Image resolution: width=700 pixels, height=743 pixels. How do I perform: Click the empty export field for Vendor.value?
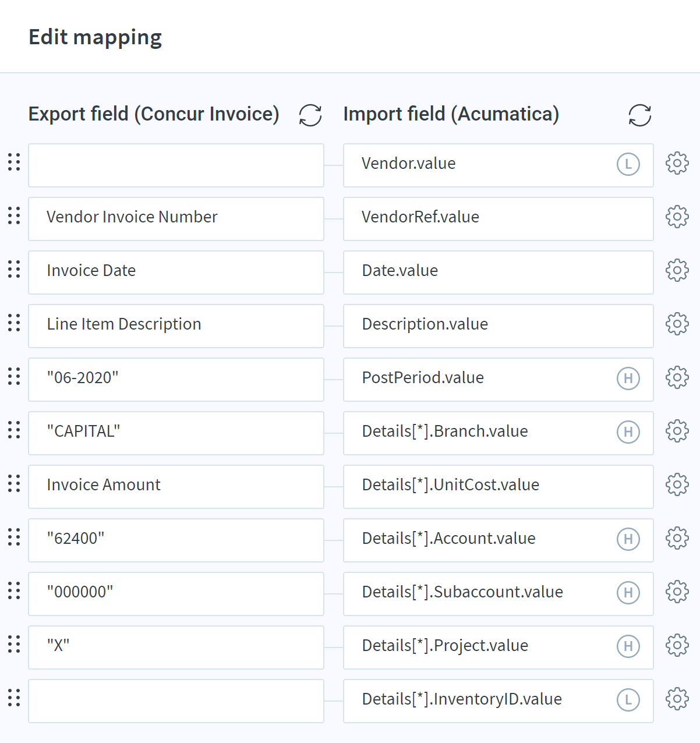(x=176, y=165)
